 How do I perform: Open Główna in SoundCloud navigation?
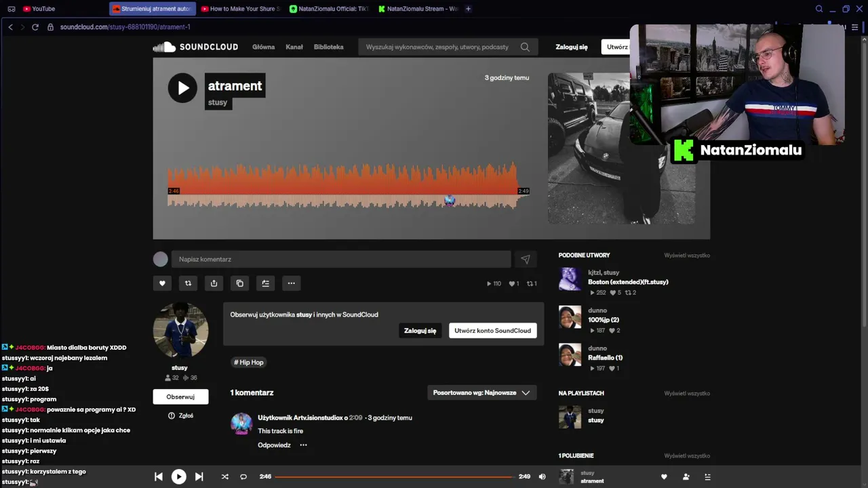(263, 47)
